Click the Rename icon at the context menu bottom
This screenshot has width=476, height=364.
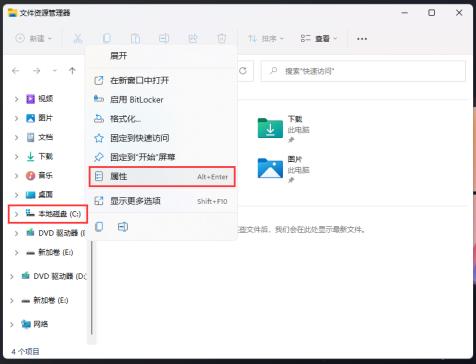point(123,227)
